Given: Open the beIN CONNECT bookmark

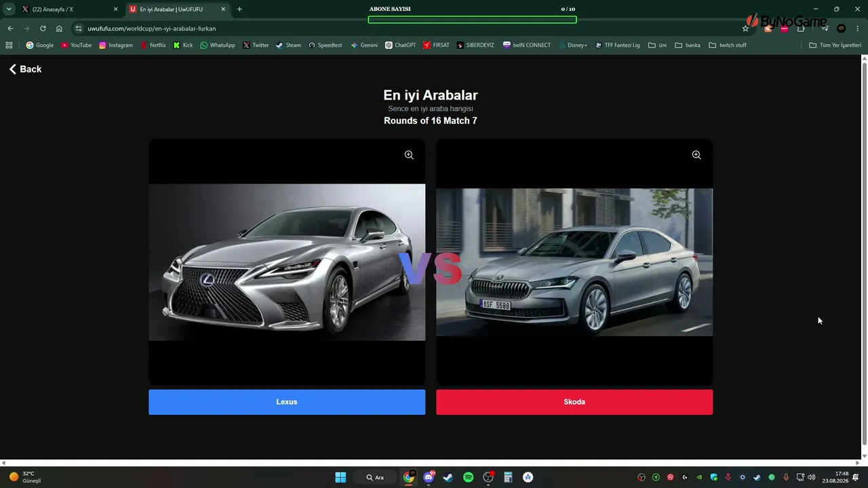Looking at the screenshot, I should point(526,45).
